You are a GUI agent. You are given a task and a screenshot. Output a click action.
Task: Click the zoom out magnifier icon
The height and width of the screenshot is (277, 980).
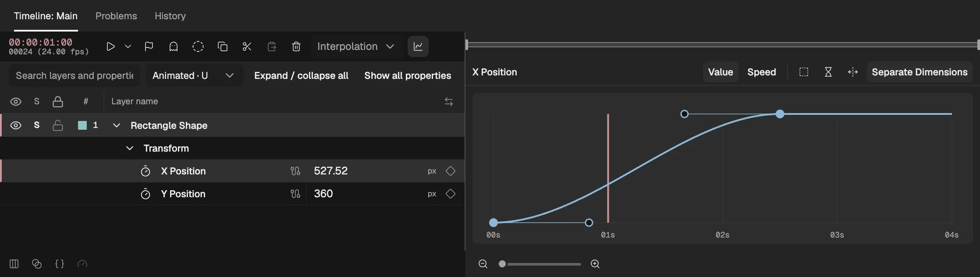(x=483, y=264)
